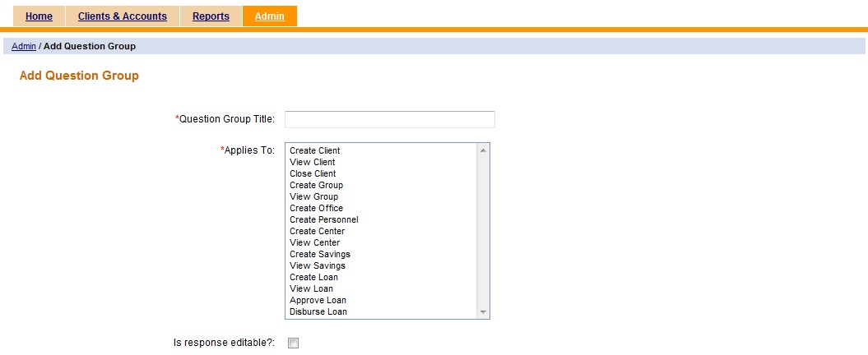
Task: Select Create Personnel option
Action: (324, 219)
